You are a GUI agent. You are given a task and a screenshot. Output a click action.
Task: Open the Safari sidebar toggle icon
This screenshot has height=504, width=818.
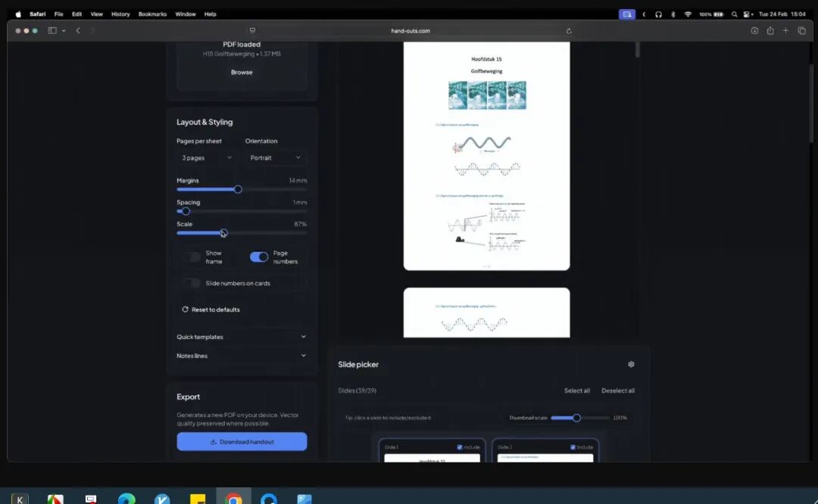[52, 31]
